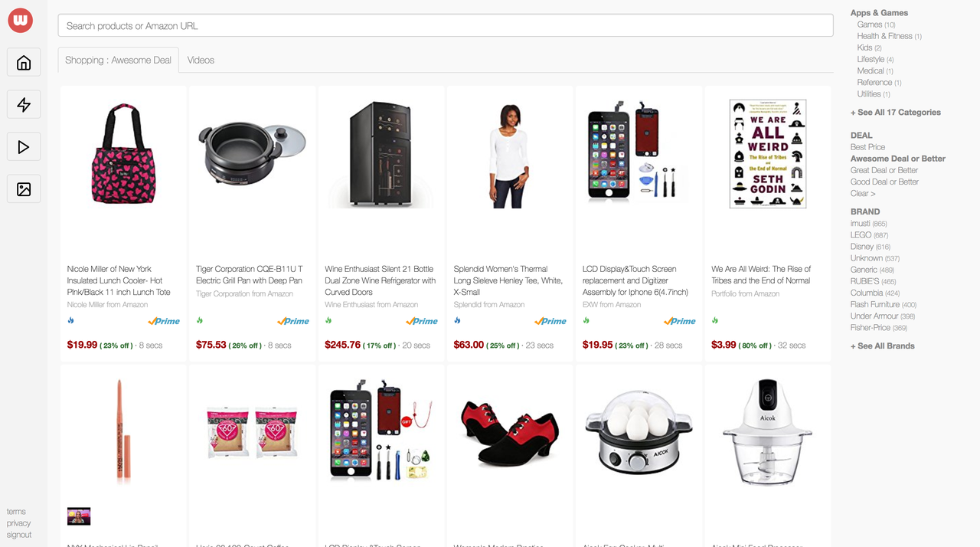This screenshot has width=980, height=547.
Task: Select the Shopping : Awesome Deal tab
Action: 118,60
